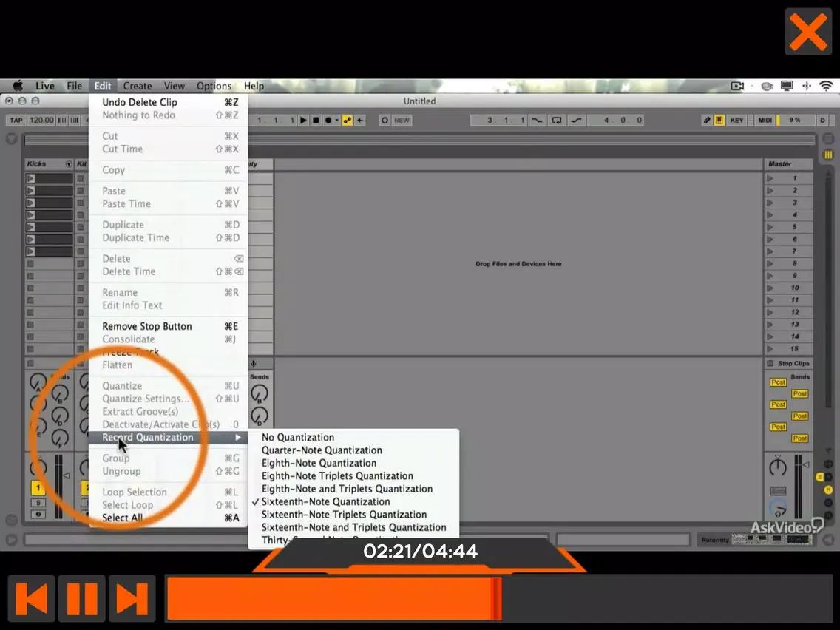Screen dimensions: 840x630
Task: Choose Select All in Edit menu
Action: (x=168, y=518)
